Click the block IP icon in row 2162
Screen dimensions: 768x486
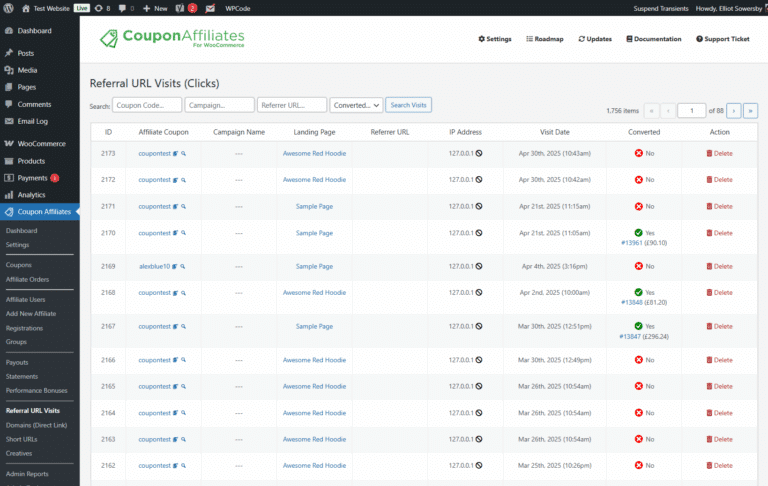479,465
